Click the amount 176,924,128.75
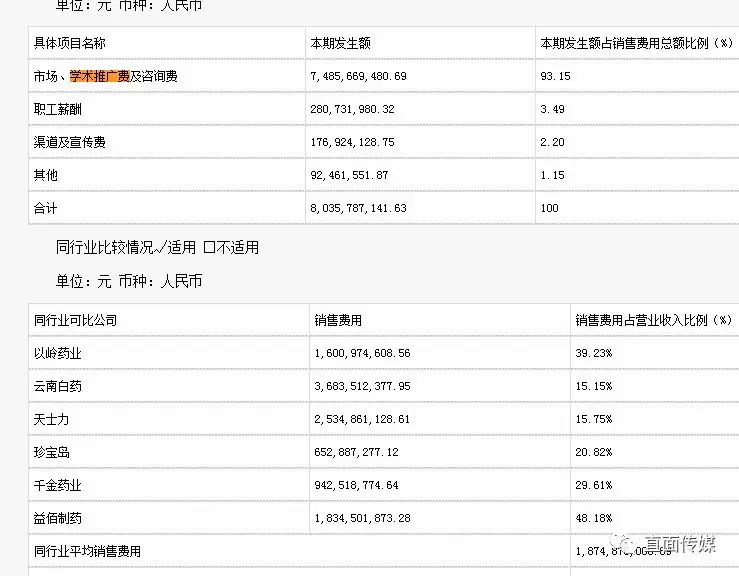 352,142
